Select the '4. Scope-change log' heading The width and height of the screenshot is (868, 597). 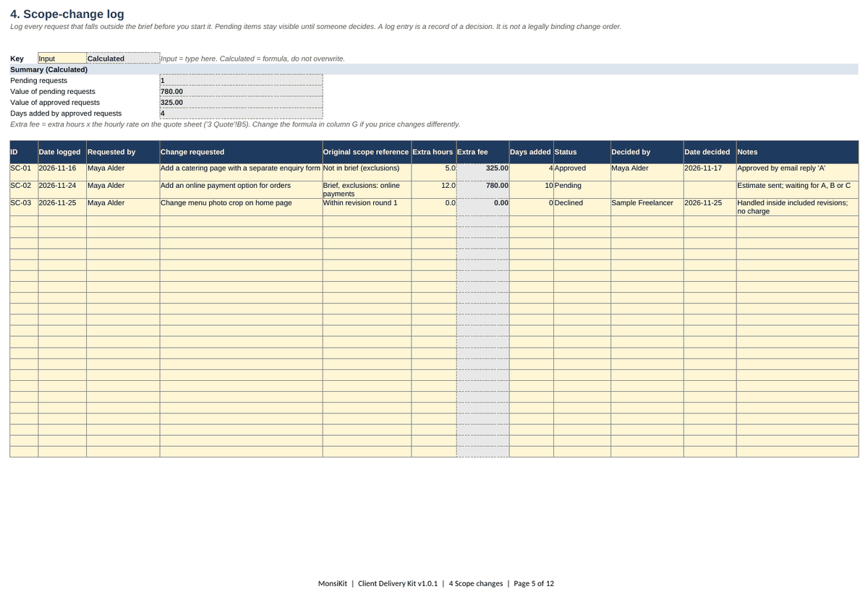point(67,14)
